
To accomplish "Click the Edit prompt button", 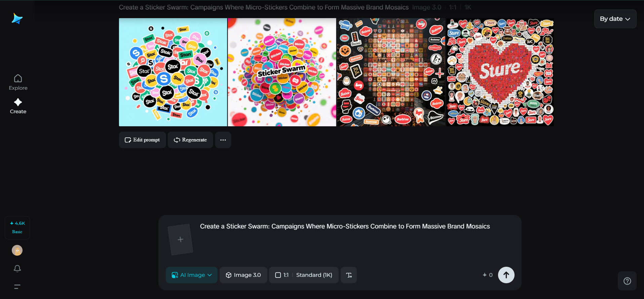I will point(142,140).
